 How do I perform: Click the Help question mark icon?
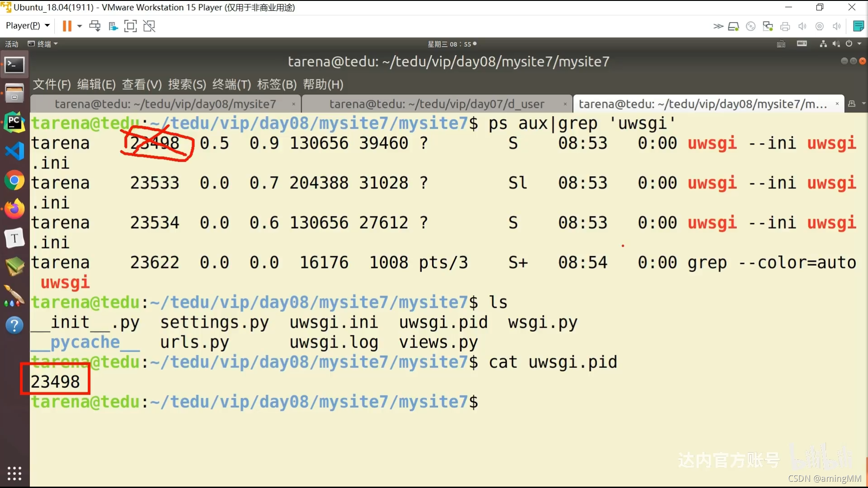pyautogui.click(x=14, y=325)
